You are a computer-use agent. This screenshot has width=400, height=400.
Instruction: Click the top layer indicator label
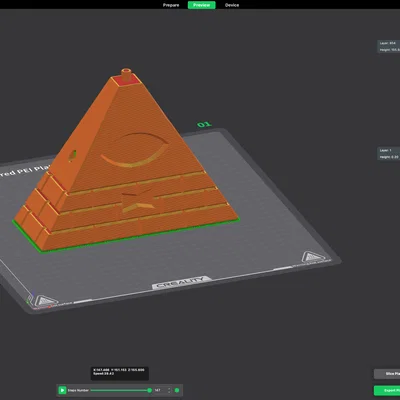coord(389,46)
